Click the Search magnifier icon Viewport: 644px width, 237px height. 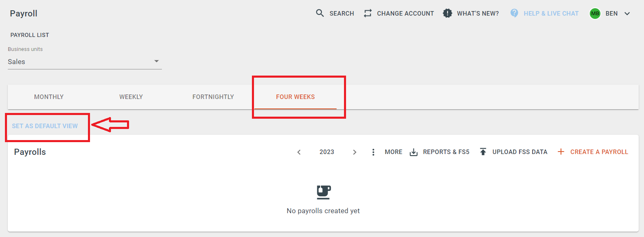(320, 13)
